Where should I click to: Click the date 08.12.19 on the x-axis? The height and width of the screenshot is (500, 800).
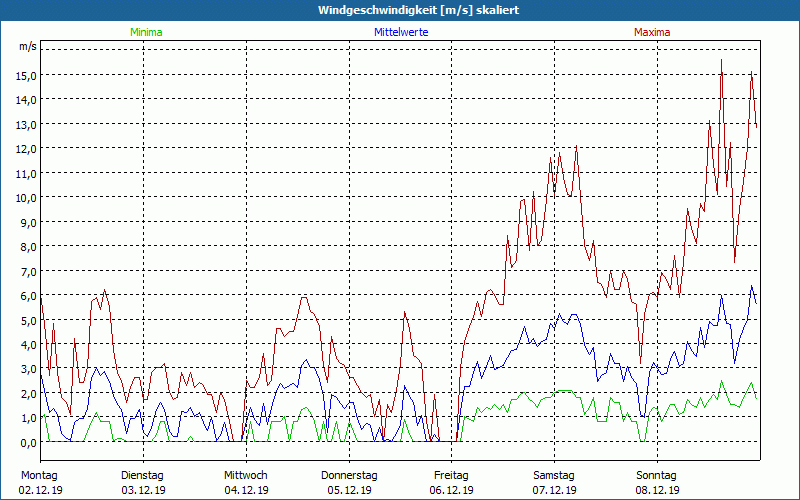tap(657, 490)
